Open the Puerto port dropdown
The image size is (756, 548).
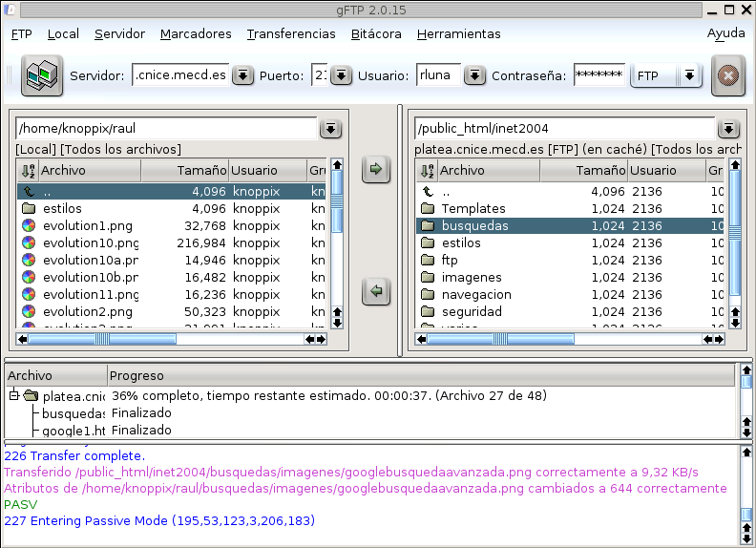click(341, 75)
